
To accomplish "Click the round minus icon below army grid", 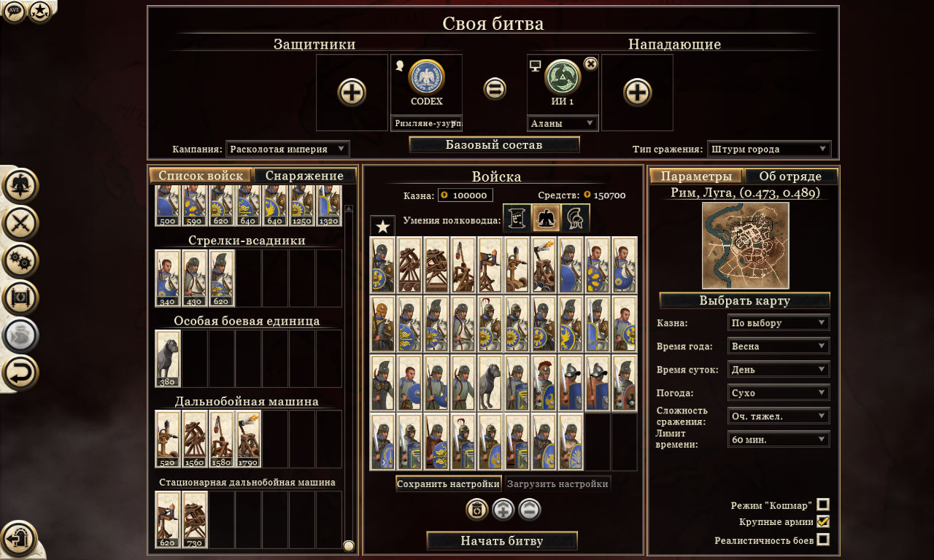I will point(530,510).
